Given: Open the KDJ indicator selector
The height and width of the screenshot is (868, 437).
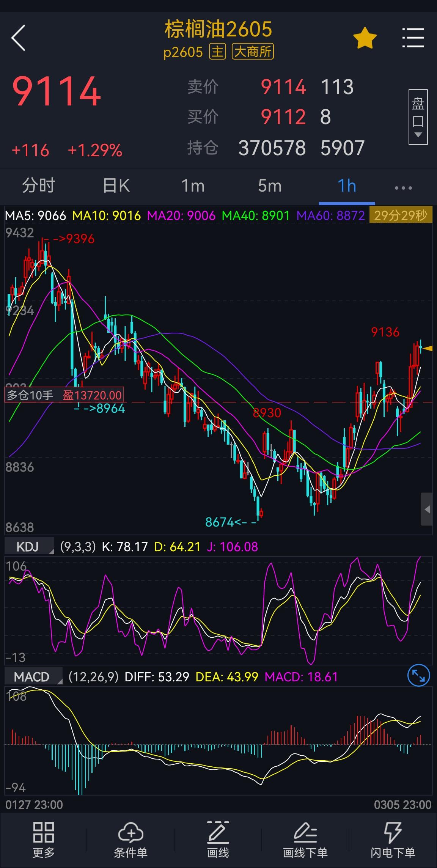Looking at the screenshot, I should [30, 546].
